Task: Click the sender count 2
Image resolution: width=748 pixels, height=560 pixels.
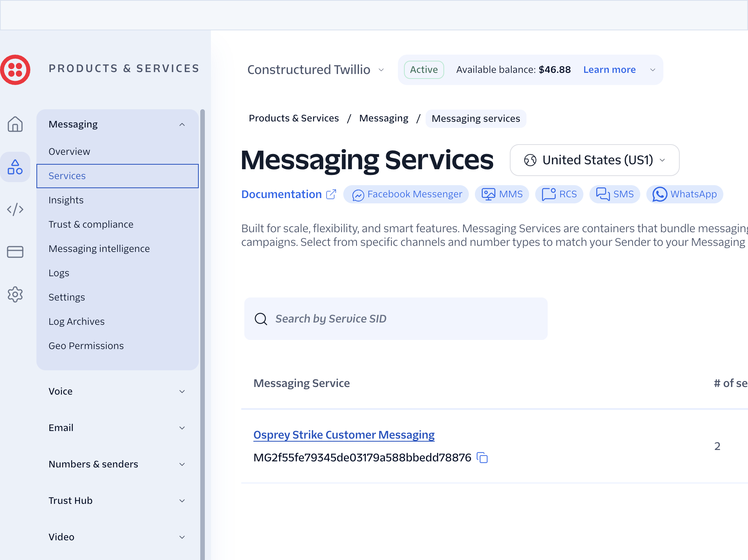Action: coord(717,446)
